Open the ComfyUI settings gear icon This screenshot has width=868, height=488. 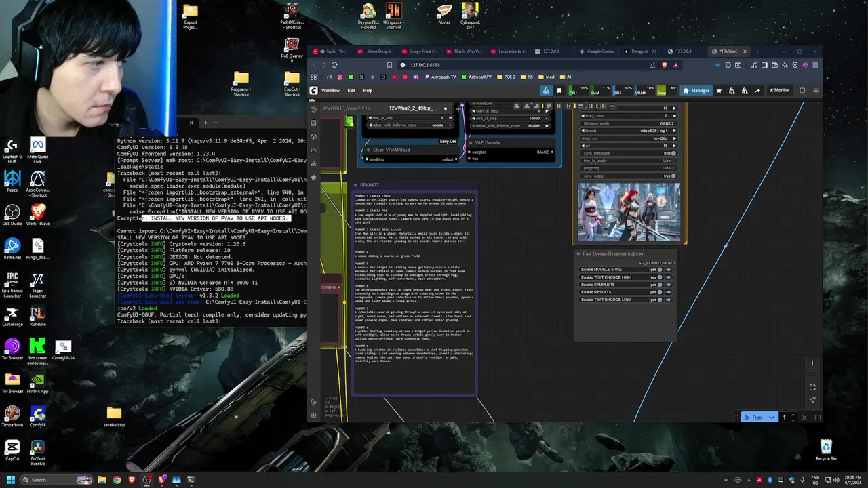[x=313, y=415]
